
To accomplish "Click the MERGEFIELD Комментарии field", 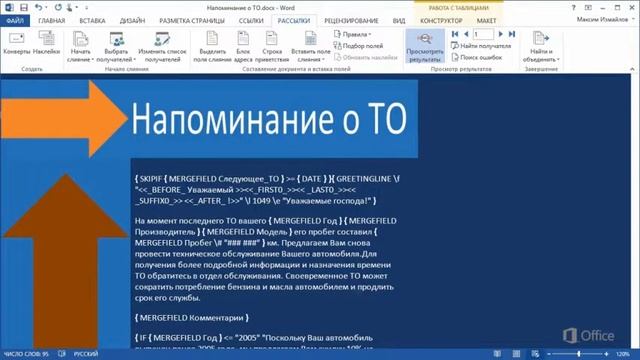I will (x=192, y=318).
